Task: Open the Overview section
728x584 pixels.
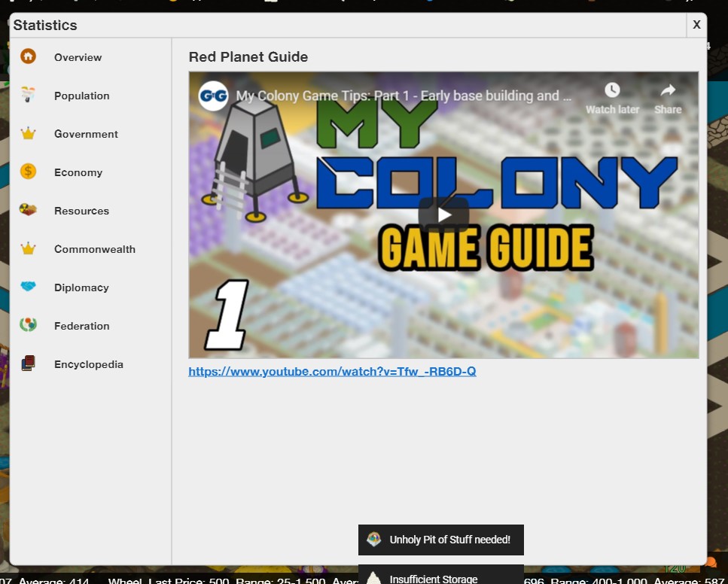Action: [78, 57]
